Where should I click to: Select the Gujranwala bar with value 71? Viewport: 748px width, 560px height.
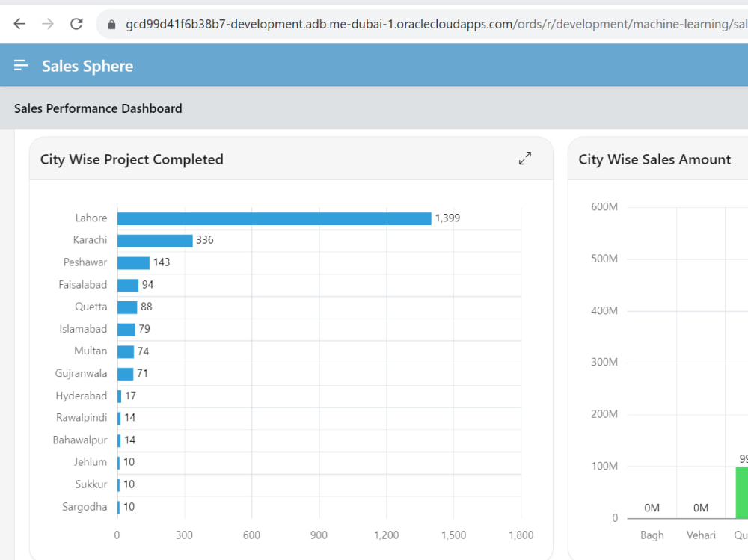click(126, 374)
